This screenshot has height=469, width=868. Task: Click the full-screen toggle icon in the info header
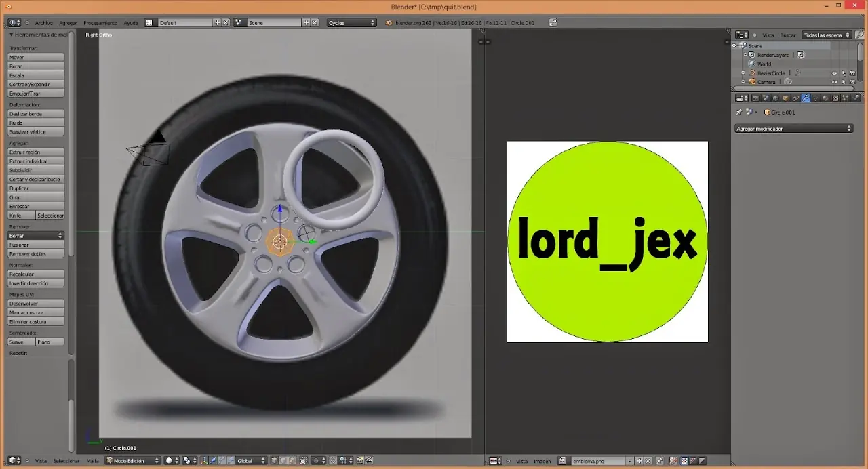pos(553,22)
